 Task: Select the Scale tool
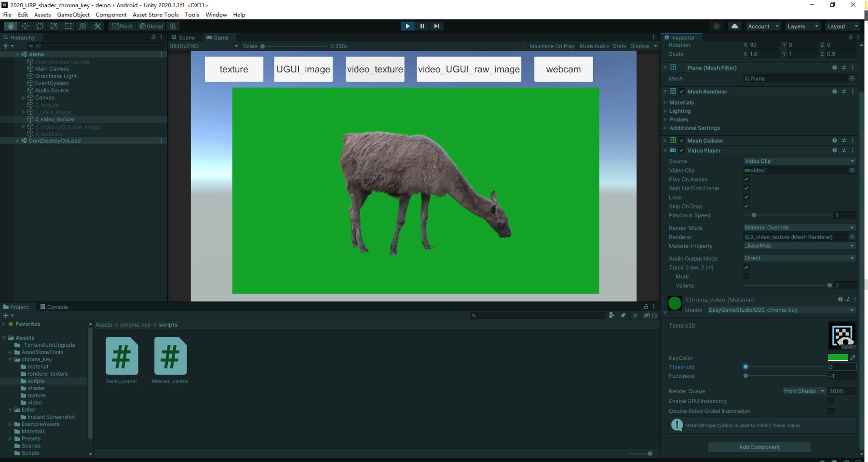point(54,26)
